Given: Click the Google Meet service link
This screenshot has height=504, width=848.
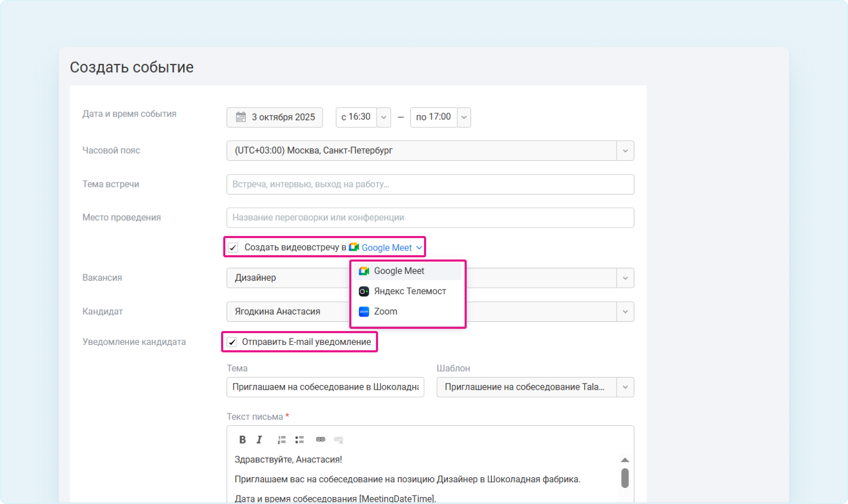Looking at the screenshot, I should pyautogui.click(x=387, y=248).
